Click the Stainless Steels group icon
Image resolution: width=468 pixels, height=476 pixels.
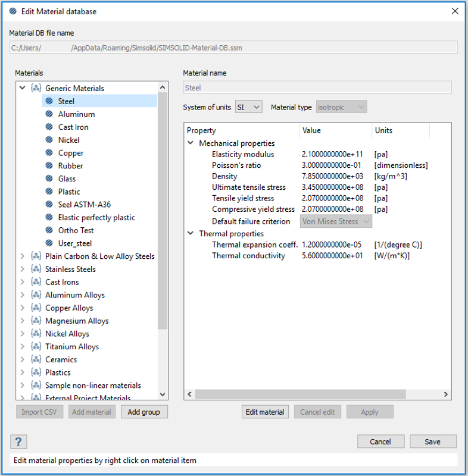[36, 269]
